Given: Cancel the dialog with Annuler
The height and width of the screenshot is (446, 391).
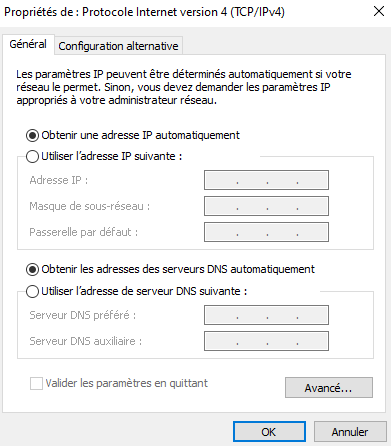Looking at the screenshot, I should click(x=349, y=432).
